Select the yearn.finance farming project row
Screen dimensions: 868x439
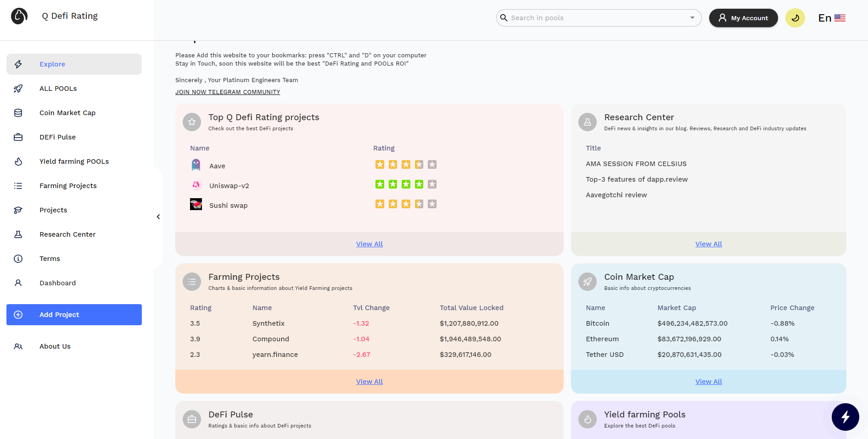coord(370,355)
